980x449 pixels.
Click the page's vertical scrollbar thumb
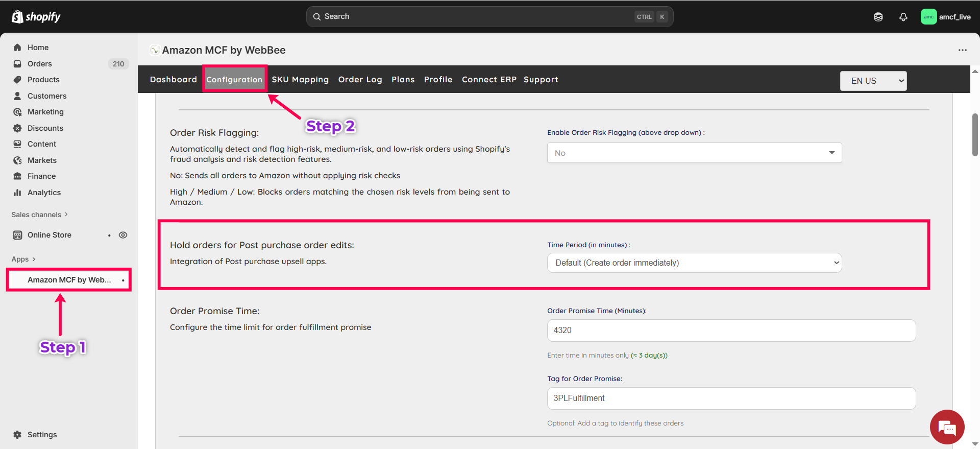975,135
